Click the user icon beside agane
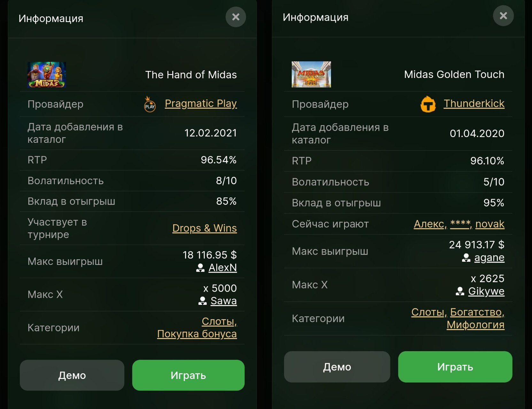Screen dimensions: 532x409 pyautogui.click(x=466, y=258)
